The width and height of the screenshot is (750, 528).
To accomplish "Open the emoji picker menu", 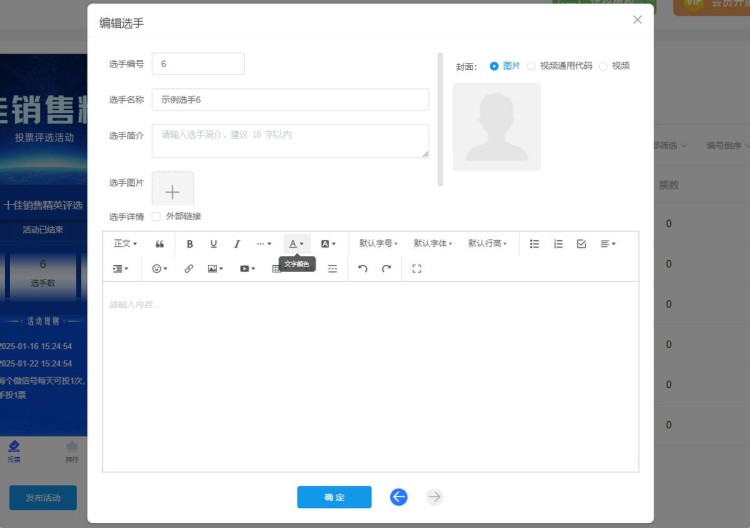I will (159, 269).
